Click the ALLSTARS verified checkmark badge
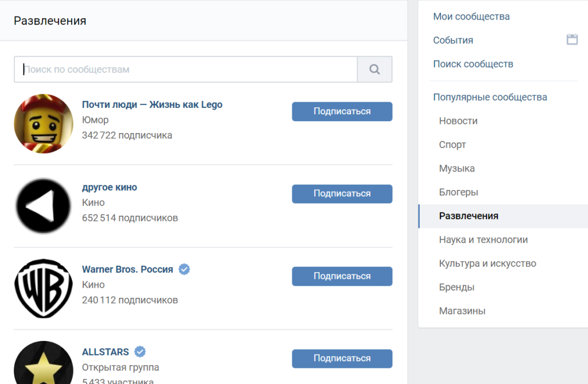 pyautogui.click(x=140, y=352)
